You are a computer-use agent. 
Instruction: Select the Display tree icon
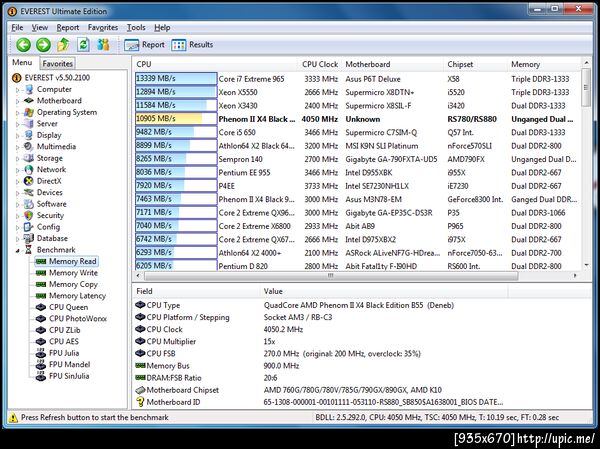pyautogui.click(x=29, y=135)
